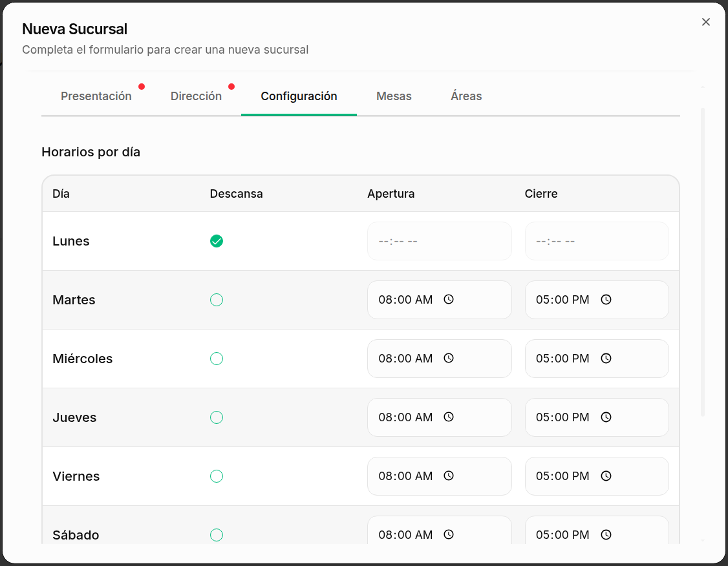Mark Miércoles as rest day
This screenshot has height=566, width=728.
[x=217, y=358]
